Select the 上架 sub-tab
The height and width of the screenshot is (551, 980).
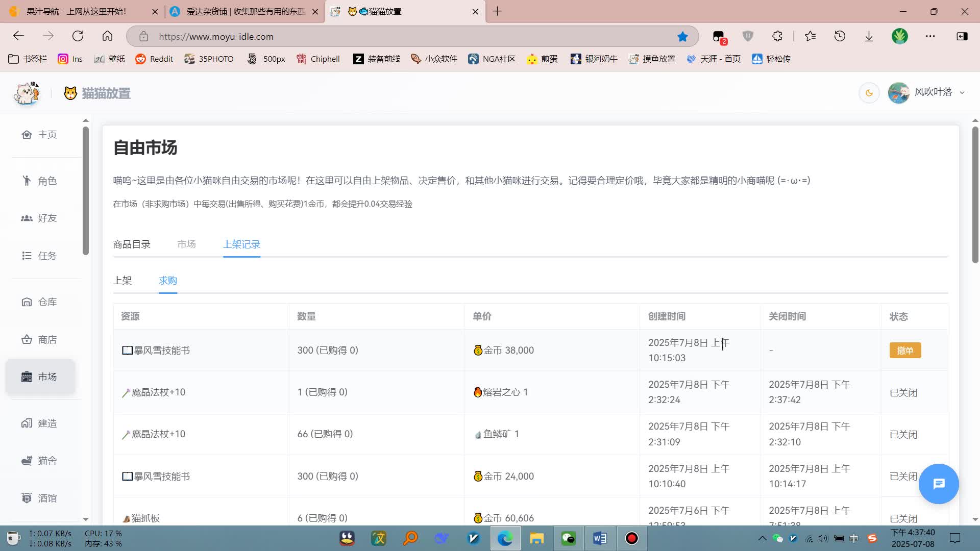pos(122,281)
